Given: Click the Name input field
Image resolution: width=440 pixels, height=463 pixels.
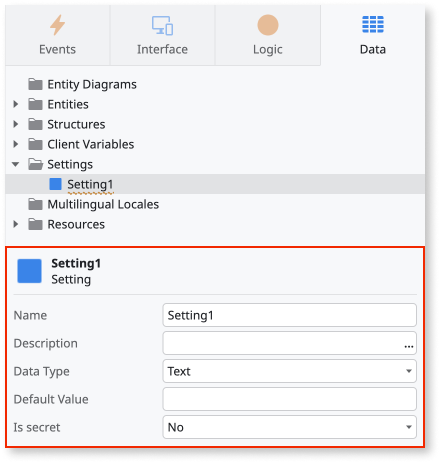Looking at the screenshot, I should tap(289, 315).
